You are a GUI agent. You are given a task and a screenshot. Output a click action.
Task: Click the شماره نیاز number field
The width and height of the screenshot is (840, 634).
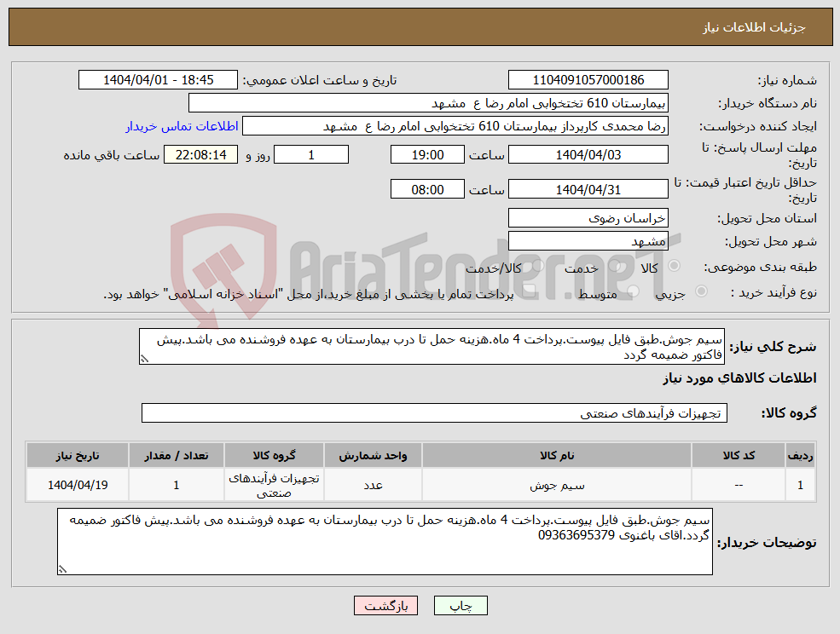[x=588, y=80]
